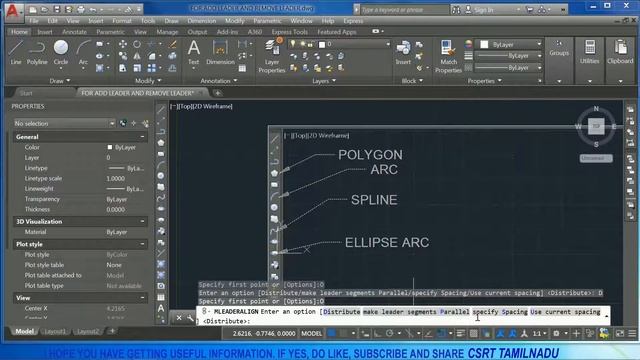Viewport: 640px width, 360px height.
Task: Switch to the Annotate ribbon tab
Action: (x=74, y=32)
